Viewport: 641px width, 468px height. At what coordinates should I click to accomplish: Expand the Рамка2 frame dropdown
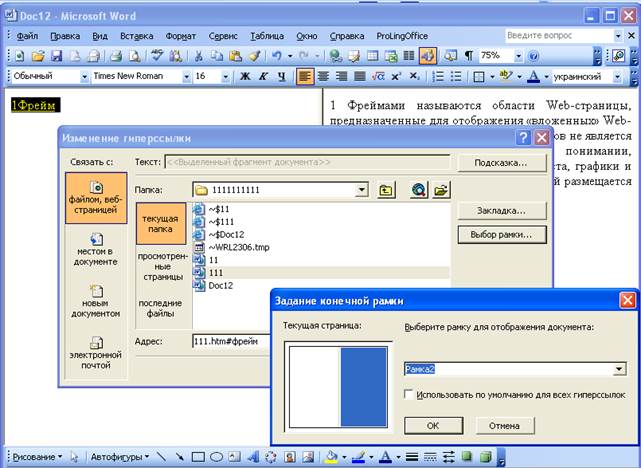coord(619,369)
